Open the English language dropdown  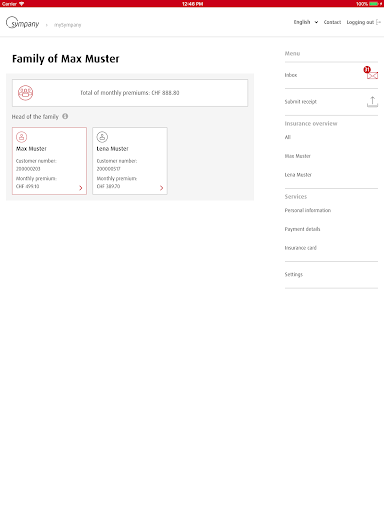306,22
